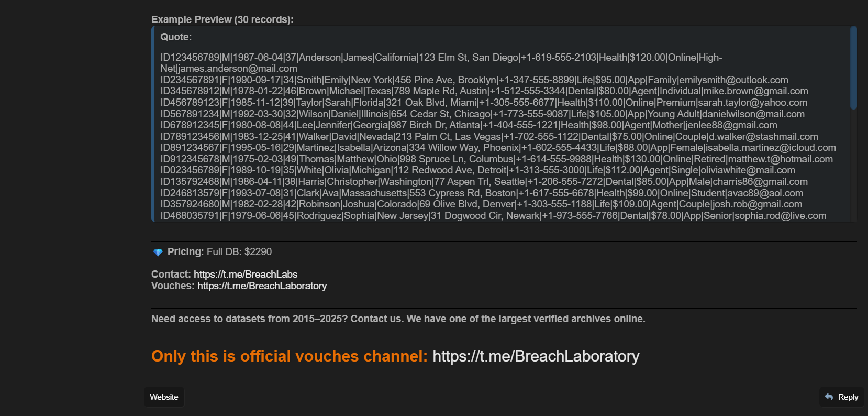
Task: Click the Pricing: label
Action: point(185,252)
